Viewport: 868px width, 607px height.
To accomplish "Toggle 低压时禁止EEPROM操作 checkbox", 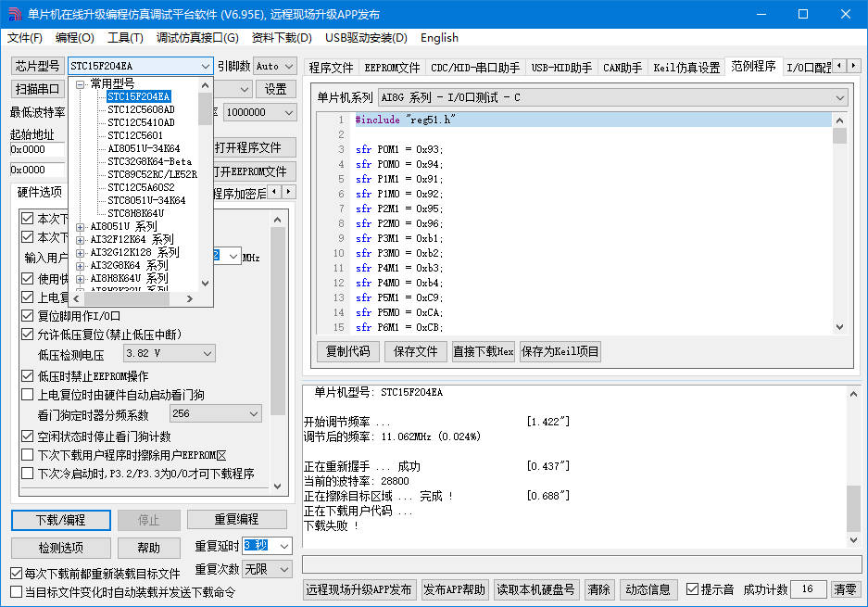I will click(27, 376).
